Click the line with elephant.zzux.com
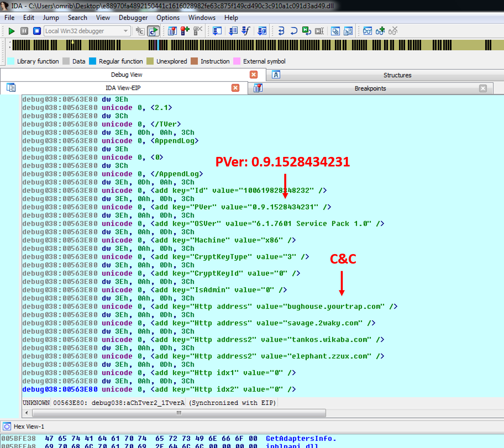 pos(203,356)
